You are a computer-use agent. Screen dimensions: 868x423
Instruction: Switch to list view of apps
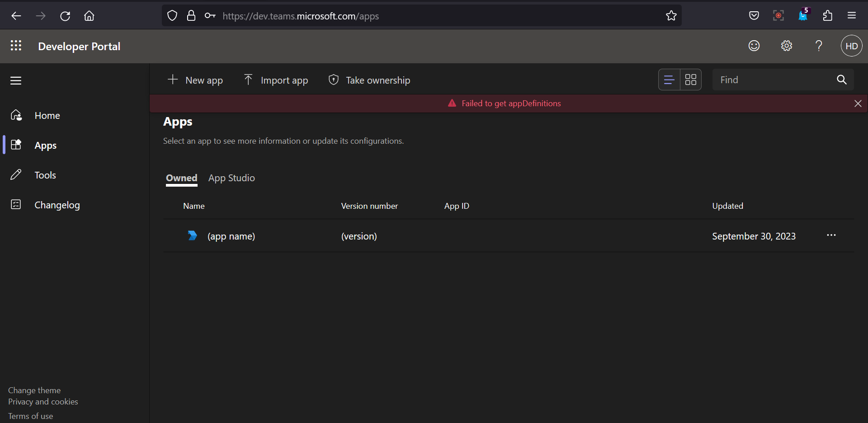click(669, 80)
